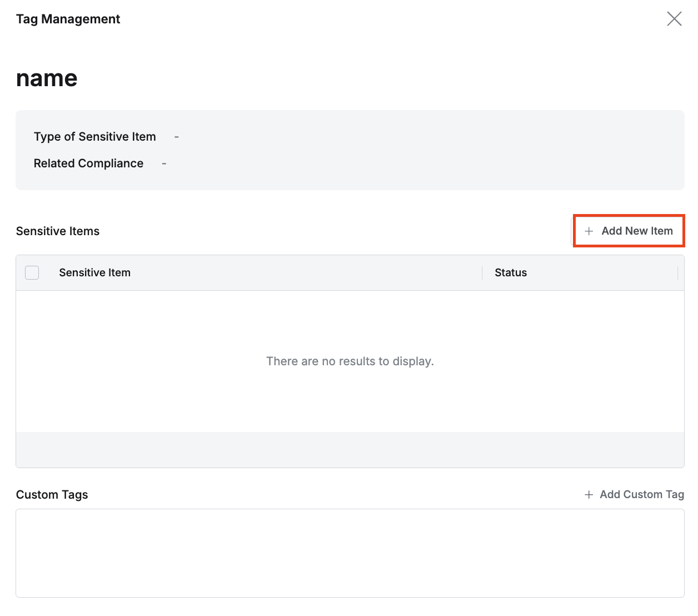
Task: Select the Related Compliance label
Action: point(88,163)
